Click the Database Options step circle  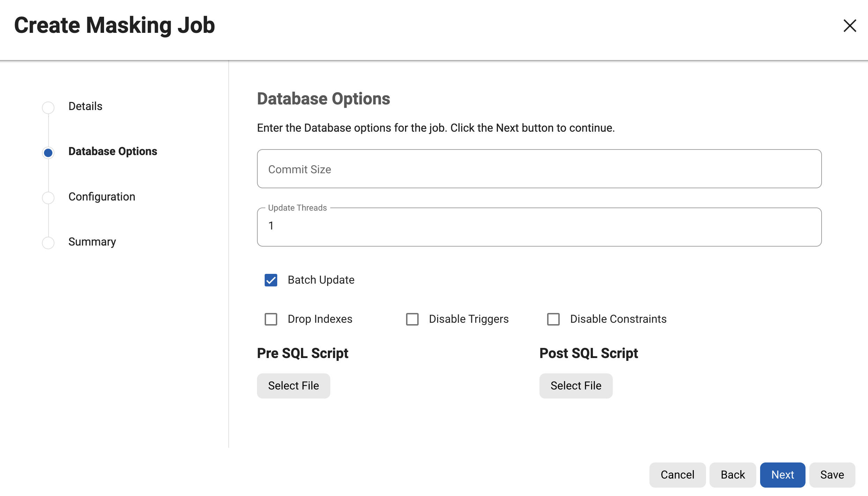point(48,153)
